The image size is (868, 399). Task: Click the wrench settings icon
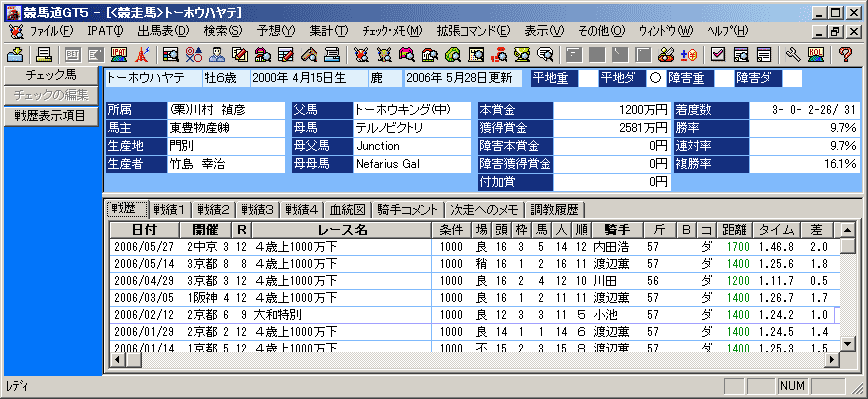pos(793,54)
